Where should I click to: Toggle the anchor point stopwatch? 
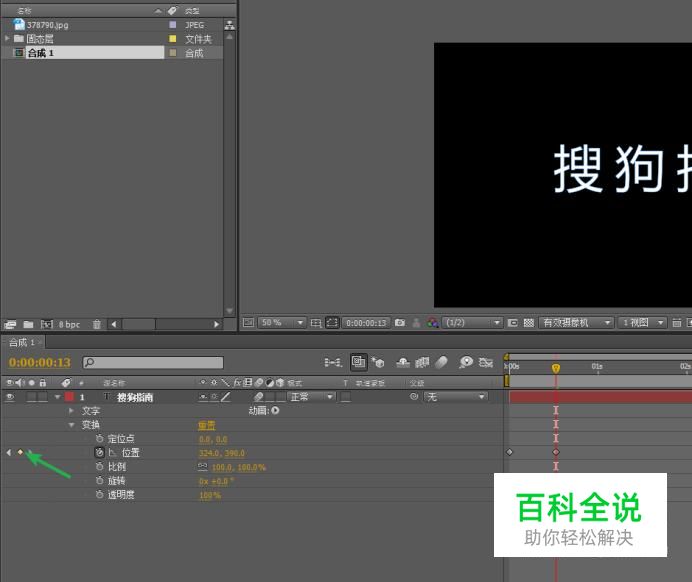pyautogui.click(x=100, y=439)
